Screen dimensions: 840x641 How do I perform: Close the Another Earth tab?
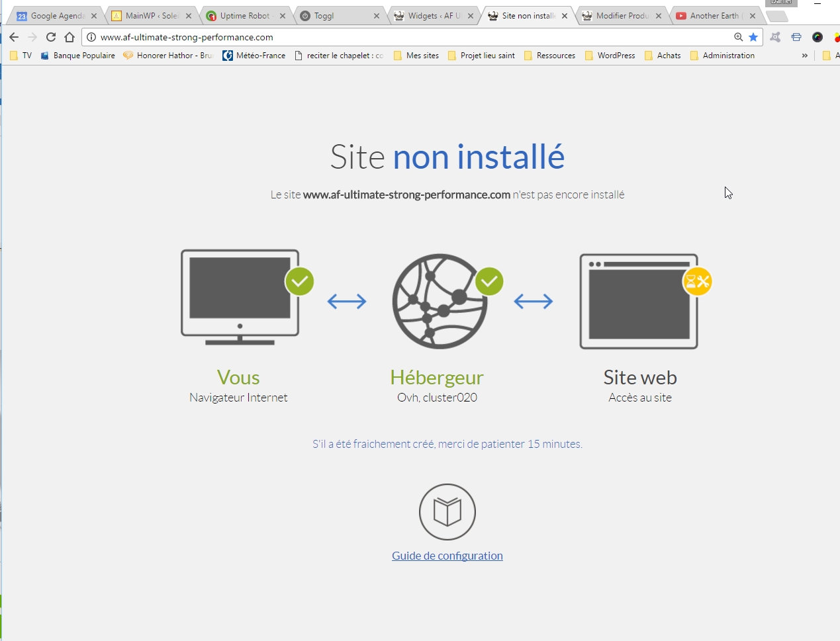pyautogui.click(x=753, y=16)
